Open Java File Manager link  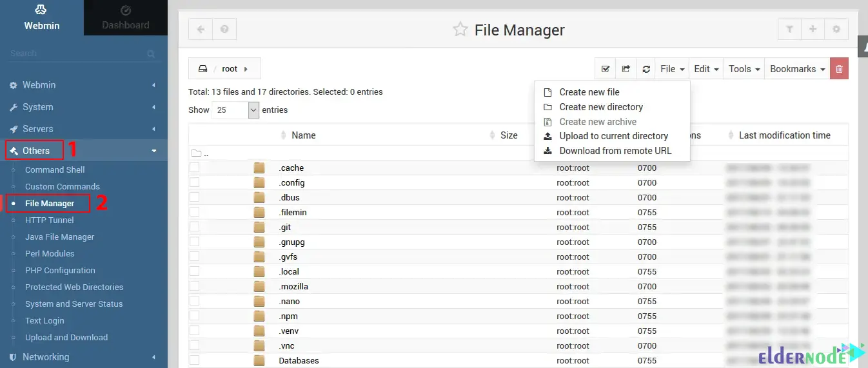(x=60, y=237)
